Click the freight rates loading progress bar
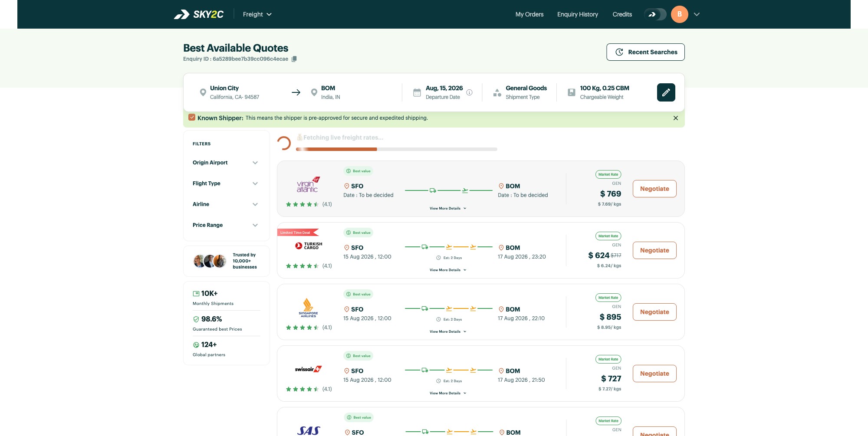 (397, 149)
